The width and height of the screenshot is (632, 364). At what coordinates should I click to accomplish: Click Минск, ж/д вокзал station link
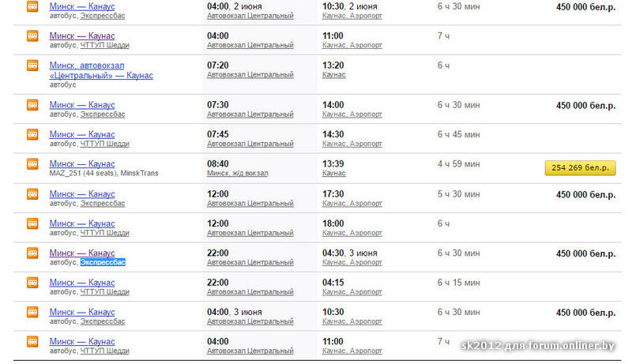(x=237, y=173)
